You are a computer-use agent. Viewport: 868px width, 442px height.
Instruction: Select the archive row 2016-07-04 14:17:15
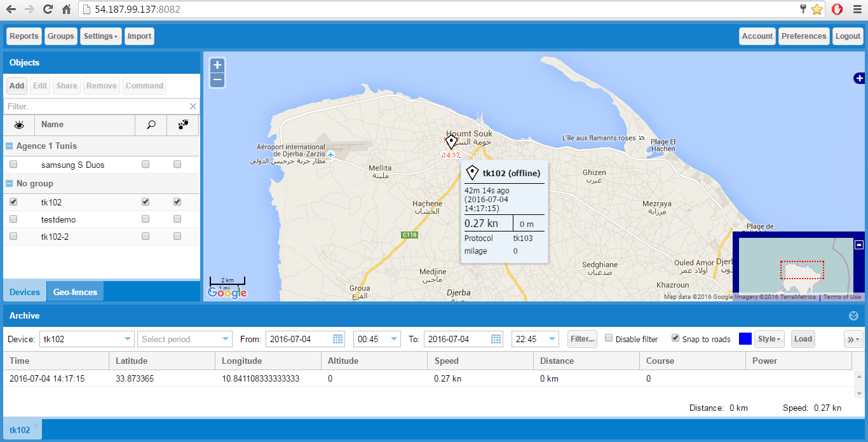(427, 378)
